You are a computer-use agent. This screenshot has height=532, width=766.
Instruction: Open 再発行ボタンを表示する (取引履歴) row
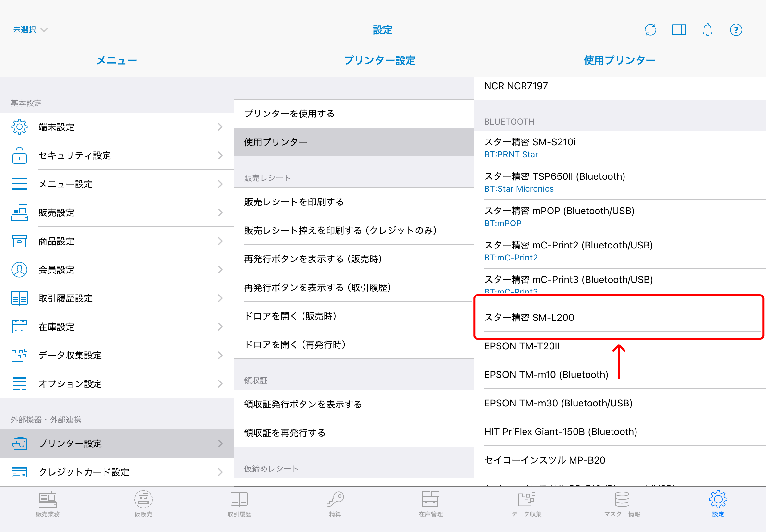pos(354,288)
